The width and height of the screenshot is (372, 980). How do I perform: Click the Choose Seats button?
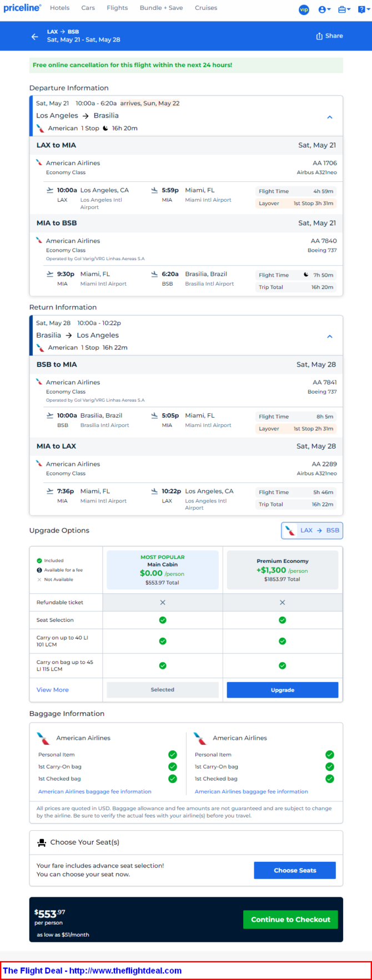tap(295, 870)
